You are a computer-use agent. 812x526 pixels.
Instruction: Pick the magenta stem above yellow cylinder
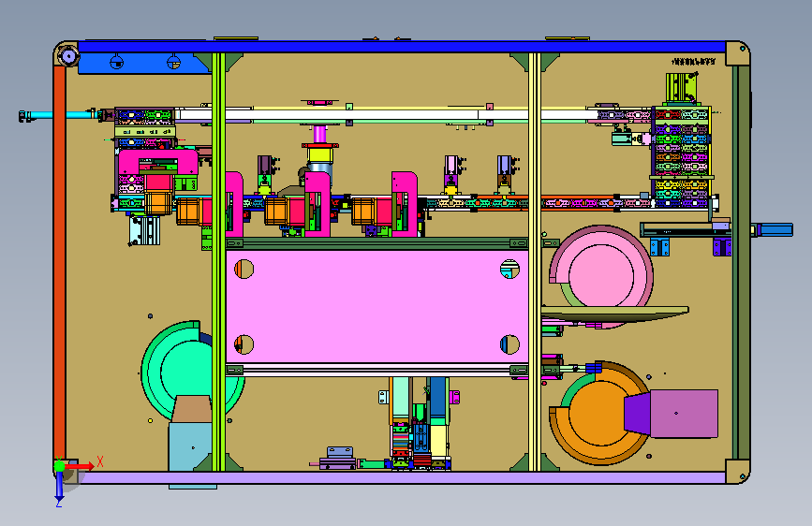point(320,135)
